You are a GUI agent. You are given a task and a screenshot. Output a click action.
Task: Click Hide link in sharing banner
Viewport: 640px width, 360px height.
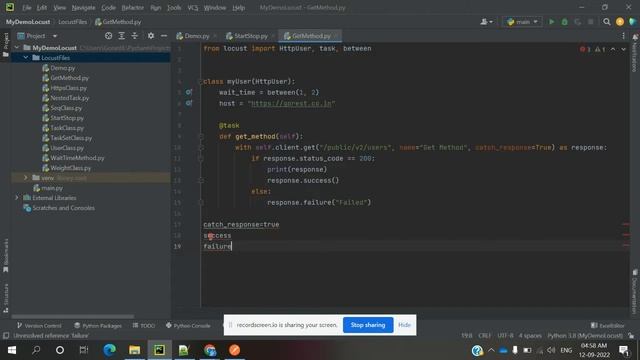[404, 325]
